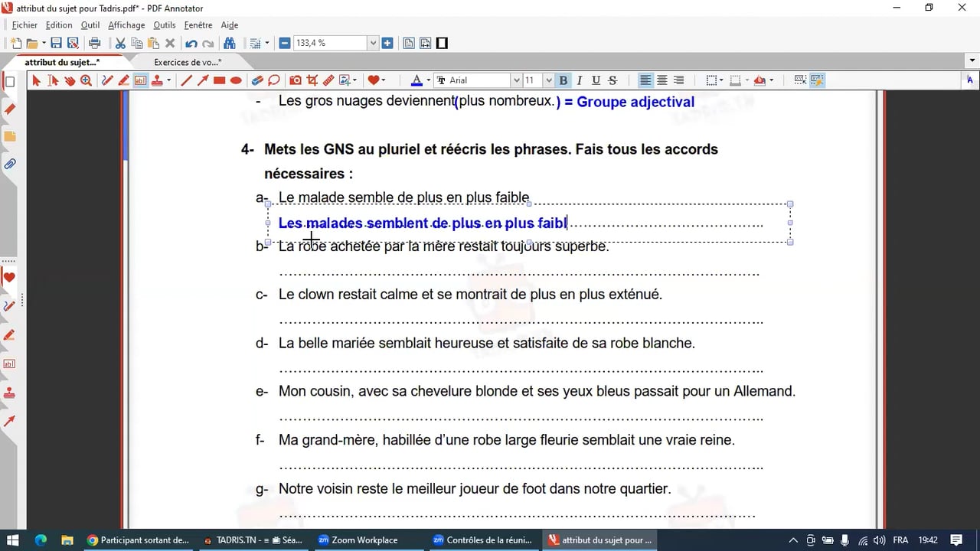Open the zoom level dropdown
980x551 pixels.
point(374,44)
